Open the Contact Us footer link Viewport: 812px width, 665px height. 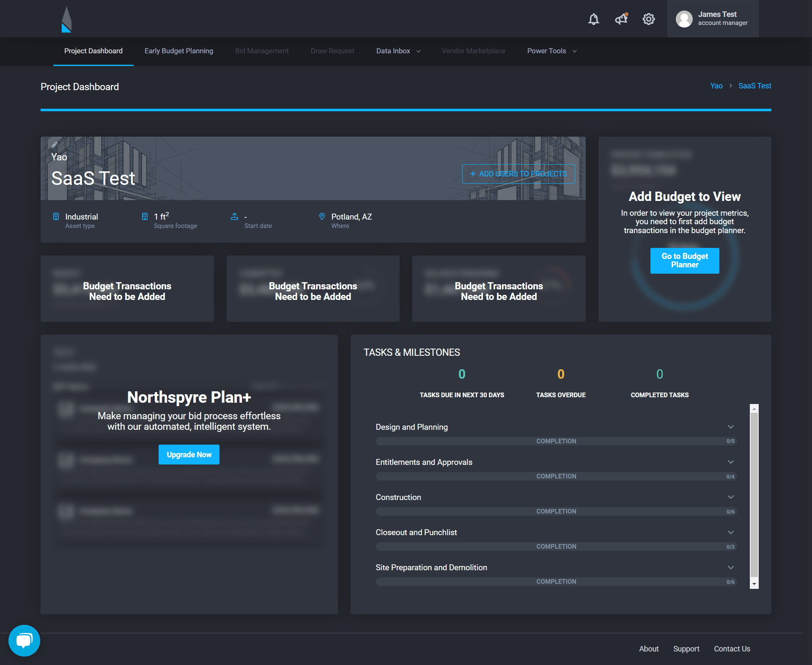(x=732, y=649)
